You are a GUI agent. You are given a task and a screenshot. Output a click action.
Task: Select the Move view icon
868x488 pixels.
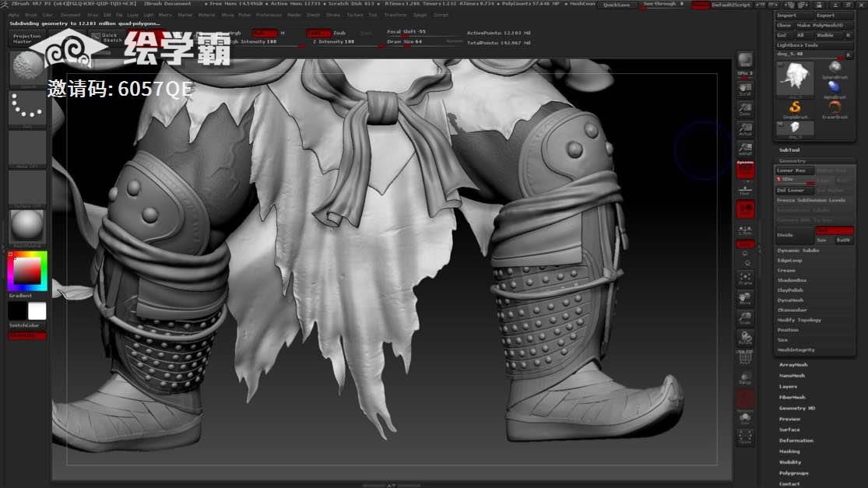745,299
